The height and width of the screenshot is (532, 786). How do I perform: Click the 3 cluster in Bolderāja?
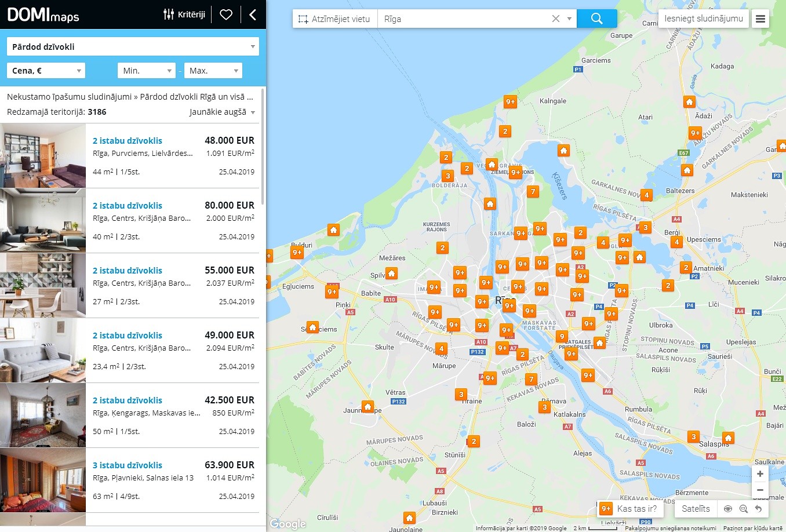tap(447, 176)
